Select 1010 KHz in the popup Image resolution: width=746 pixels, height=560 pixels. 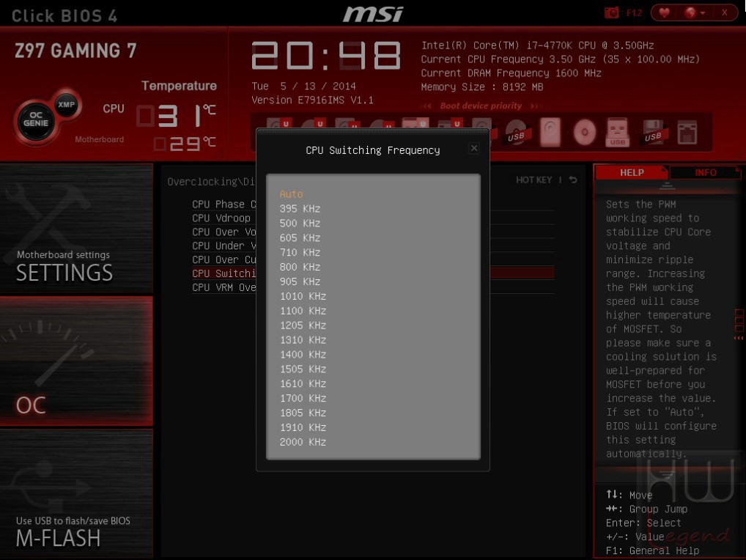(x=303, y=296)
